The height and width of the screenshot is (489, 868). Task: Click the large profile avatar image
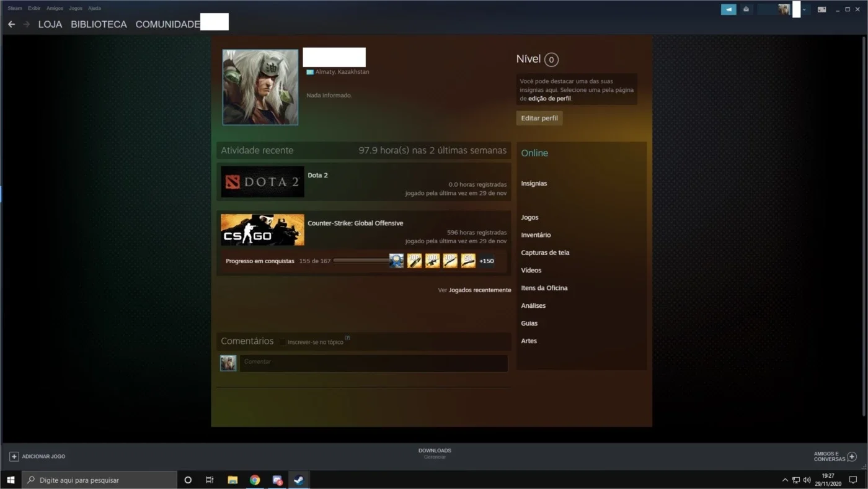pos(260,87)
